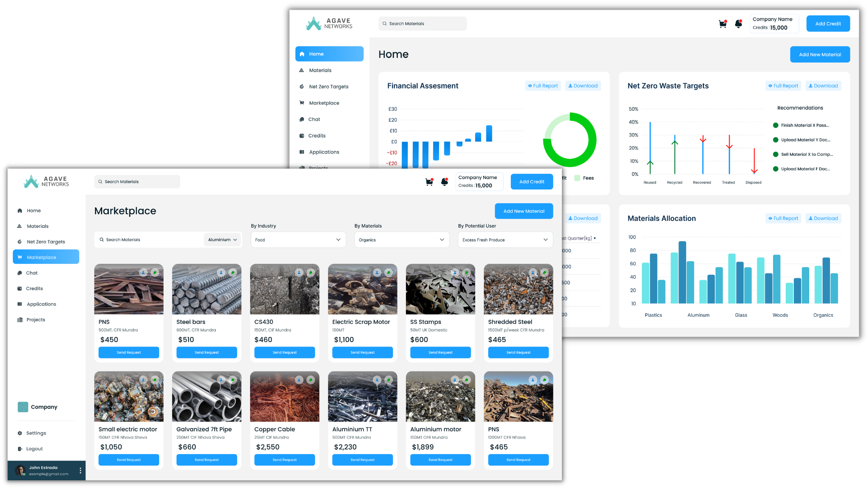The width and height of the screenshot is (868, 488).
Task: Open the Credits sidebar icon
Action: 19,288
